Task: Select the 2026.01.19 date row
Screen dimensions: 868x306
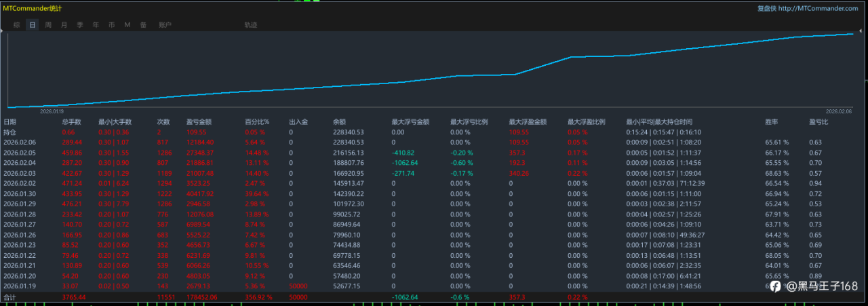Action: [20, 286]
